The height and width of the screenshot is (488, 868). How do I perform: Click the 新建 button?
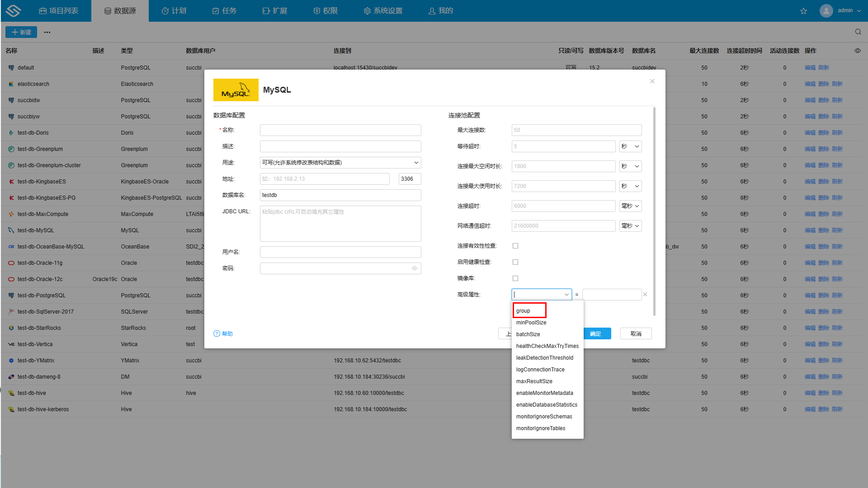(21, 32)
